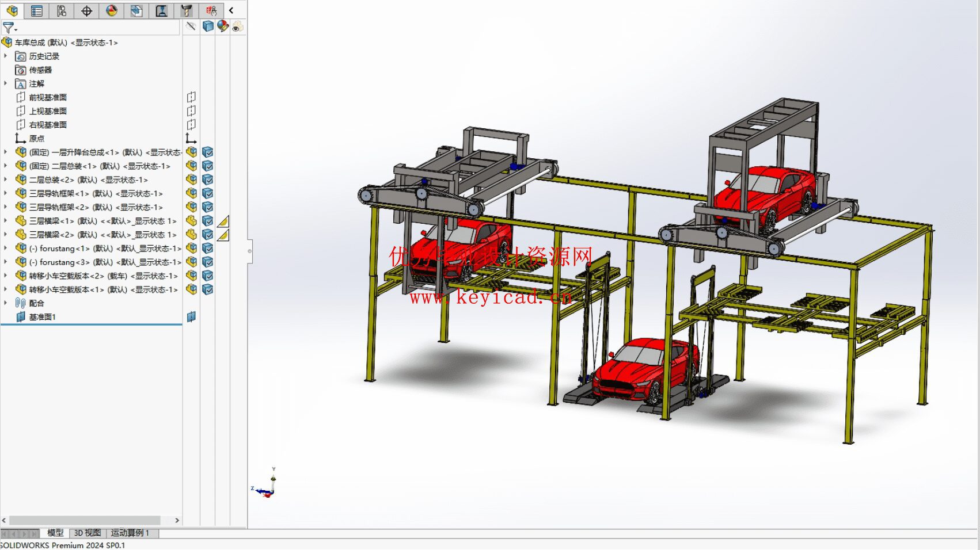Click the panel collapse handle on splitter
This screenshot has height=550, width=980.
249,251
